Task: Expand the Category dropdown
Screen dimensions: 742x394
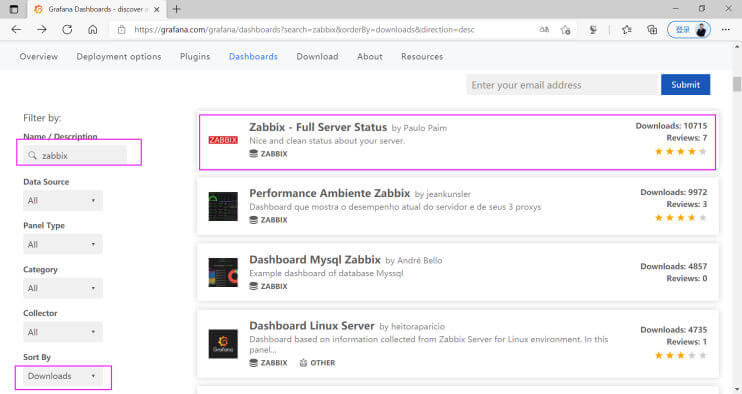Action: coord(62,288)
